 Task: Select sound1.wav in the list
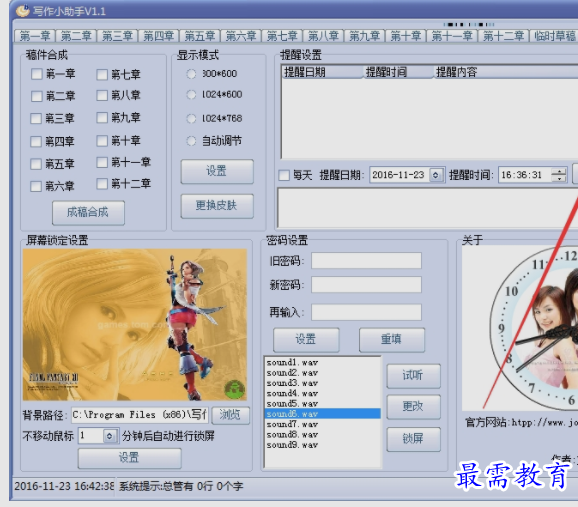point(323,362)
